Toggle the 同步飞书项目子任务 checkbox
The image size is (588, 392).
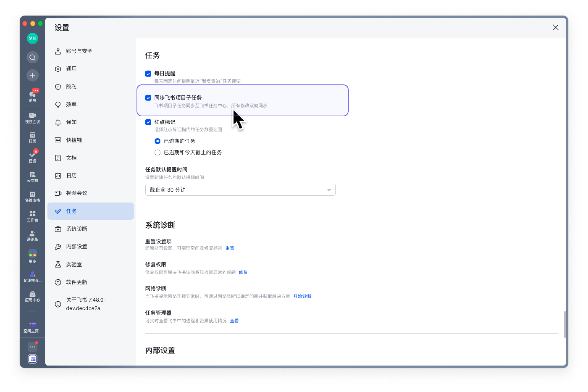click(x=148, y=98)
